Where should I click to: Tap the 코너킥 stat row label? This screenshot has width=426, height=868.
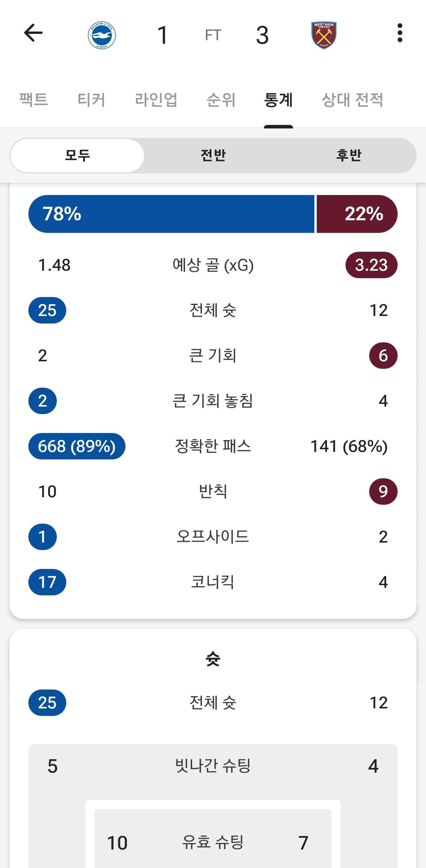click(x=213, y=582)
